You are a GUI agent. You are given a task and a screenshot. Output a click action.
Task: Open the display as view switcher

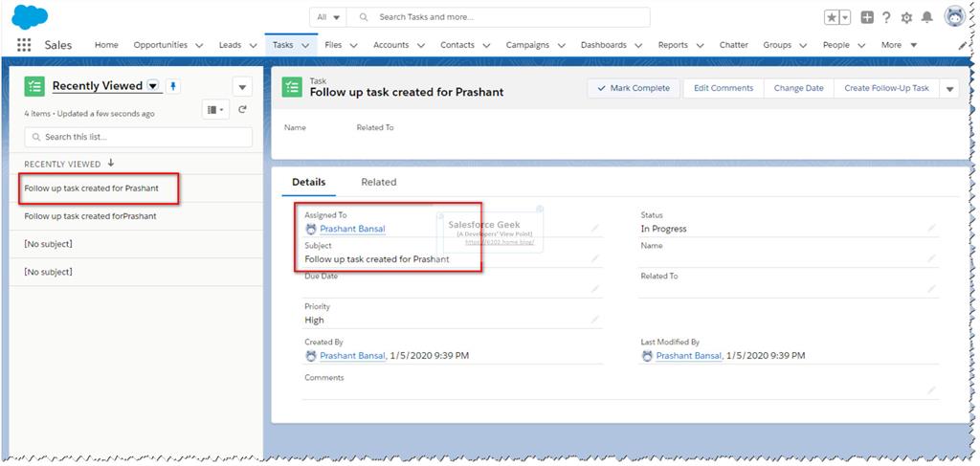tap(215, 109)
